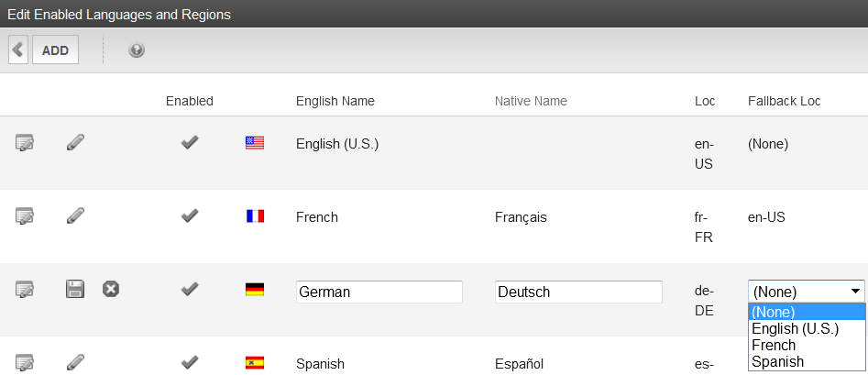Click the Spanish flag icon
The image size is (868, 375).
coord(255,363)
